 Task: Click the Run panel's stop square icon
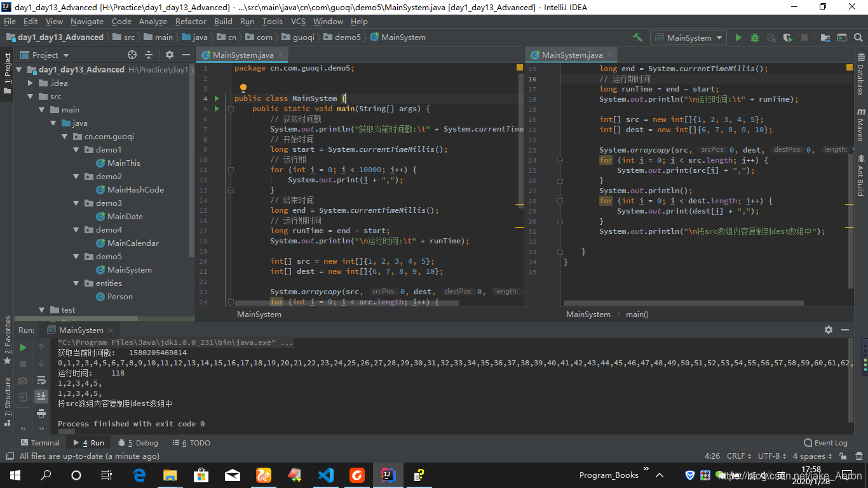click(x=23, y=364)
